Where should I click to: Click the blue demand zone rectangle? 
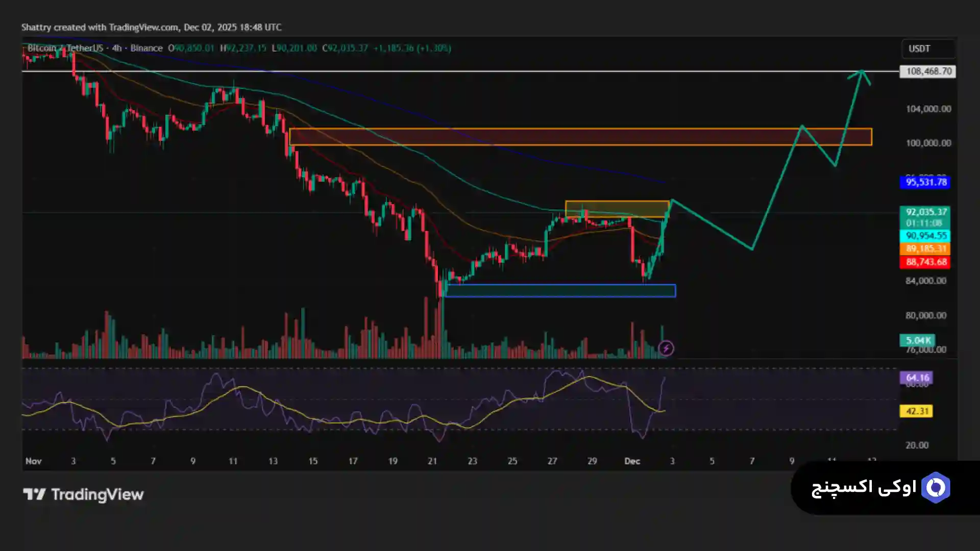pos(560,291)
